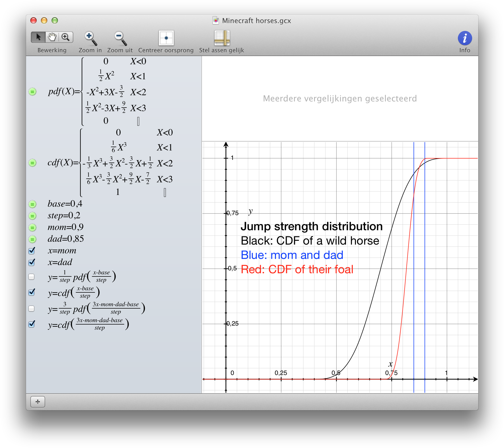Screen dimensions: 504x448
Task: Uncheck the x=mom equation checkbox
Action: (x=32, y=251)
